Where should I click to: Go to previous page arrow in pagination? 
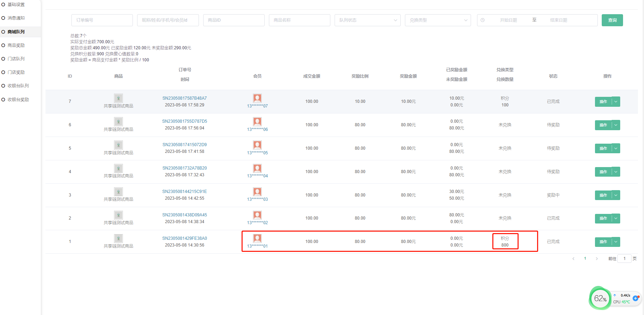573,259
